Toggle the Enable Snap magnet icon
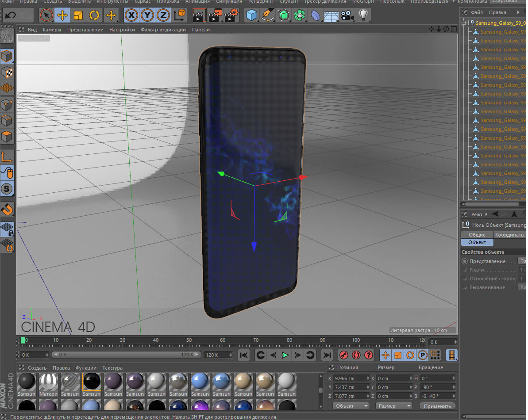The height and width of the screenshot is (420, 528). pyautogui.click(x=7, y=209)
